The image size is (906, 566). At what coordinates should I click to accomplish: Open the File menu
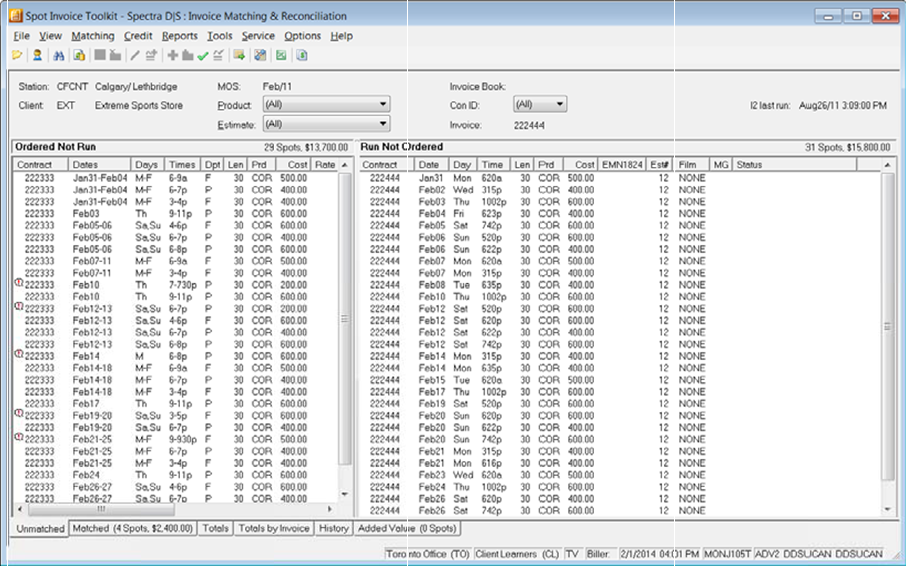[21, 36]
